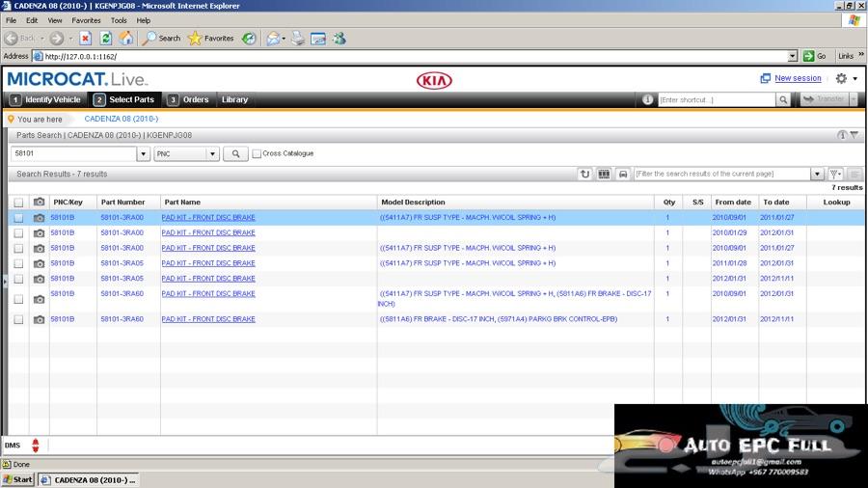Click the Refresh page icon
Image resolution: width=868 pixels, height=488 pixels.
(106, 39)
